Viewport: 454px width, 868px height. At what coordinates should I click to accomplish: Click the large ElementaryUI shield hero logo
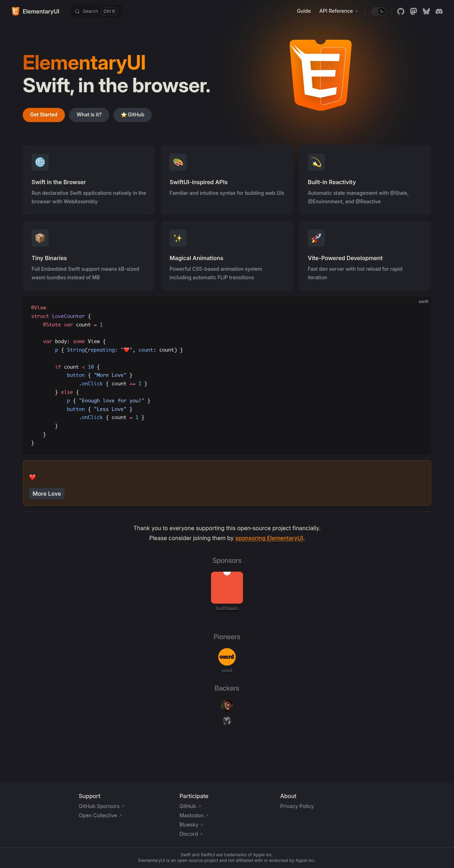tap(321, 75)
